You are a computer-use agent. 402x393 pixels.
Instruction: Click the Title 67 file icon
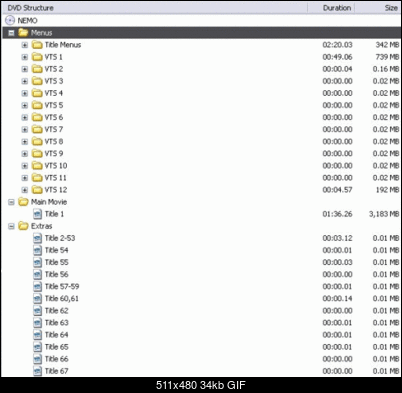tap(38, 371)
